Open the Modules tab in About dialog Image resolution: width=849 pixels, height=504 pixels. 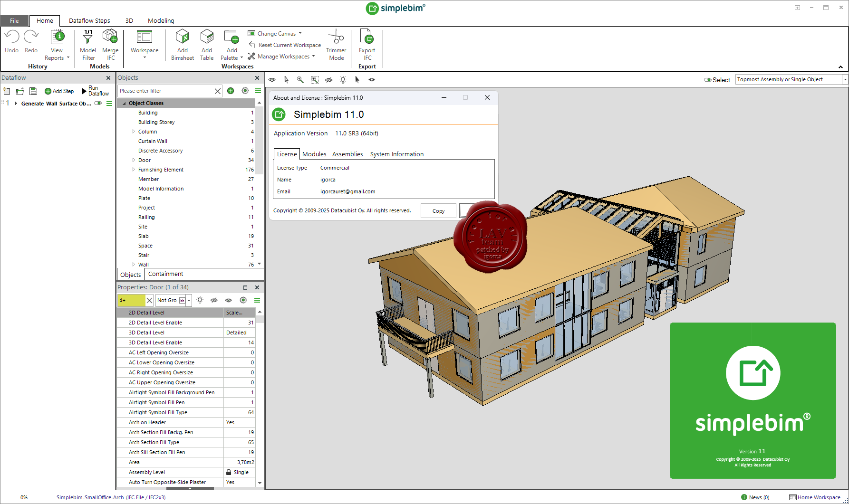coord(314,154)
